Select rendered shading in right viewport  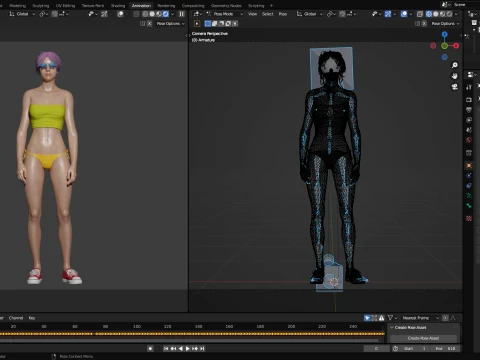pyautogui.click(x=449, y=14)
